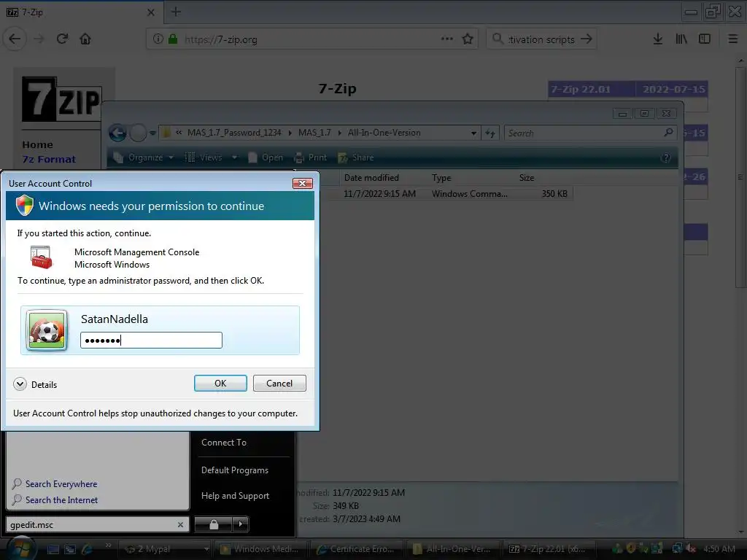Open Certificate Error taskbar button
The height and width of the screenshot is (560, 747).
point(356,549)
